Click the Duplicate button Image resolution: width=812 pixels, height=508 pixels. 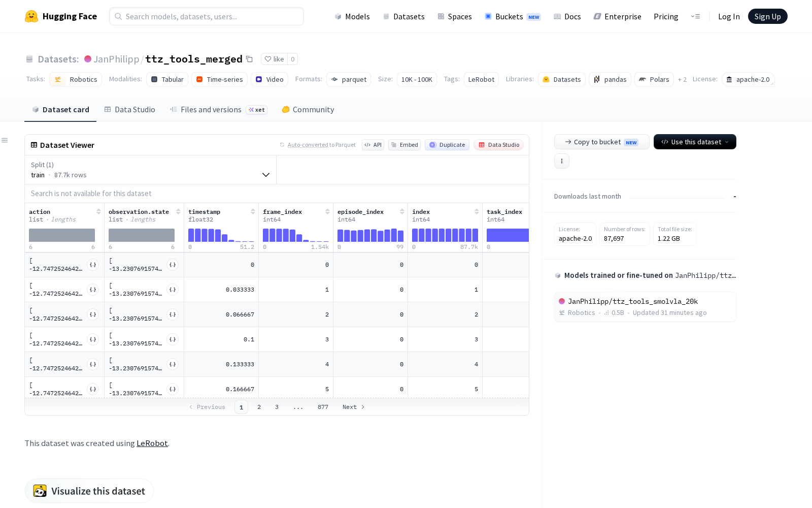pos(447,145)
